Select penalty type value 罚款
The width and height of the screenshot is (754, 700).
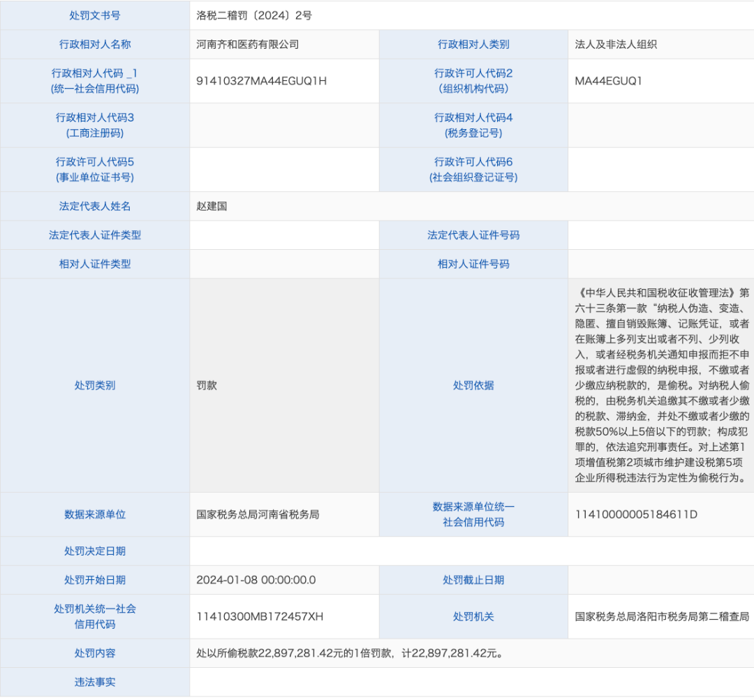[x=205, y=385]
